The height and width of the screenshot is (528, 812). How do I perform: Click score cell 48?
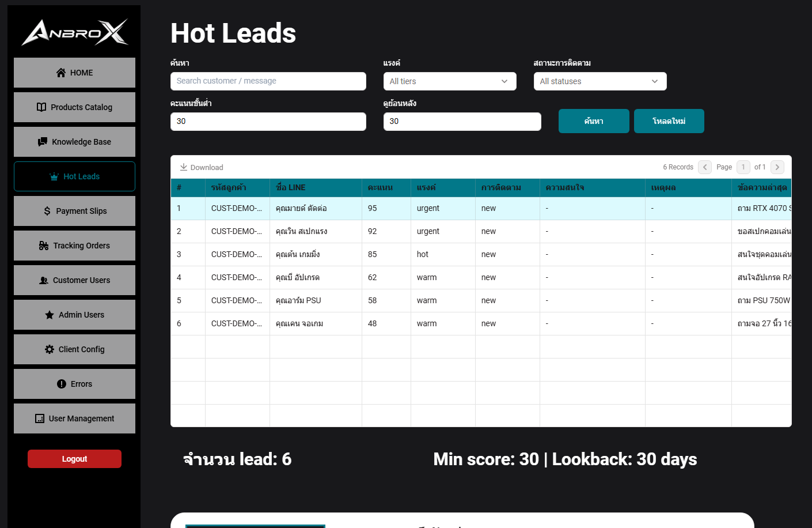(386, 324)
